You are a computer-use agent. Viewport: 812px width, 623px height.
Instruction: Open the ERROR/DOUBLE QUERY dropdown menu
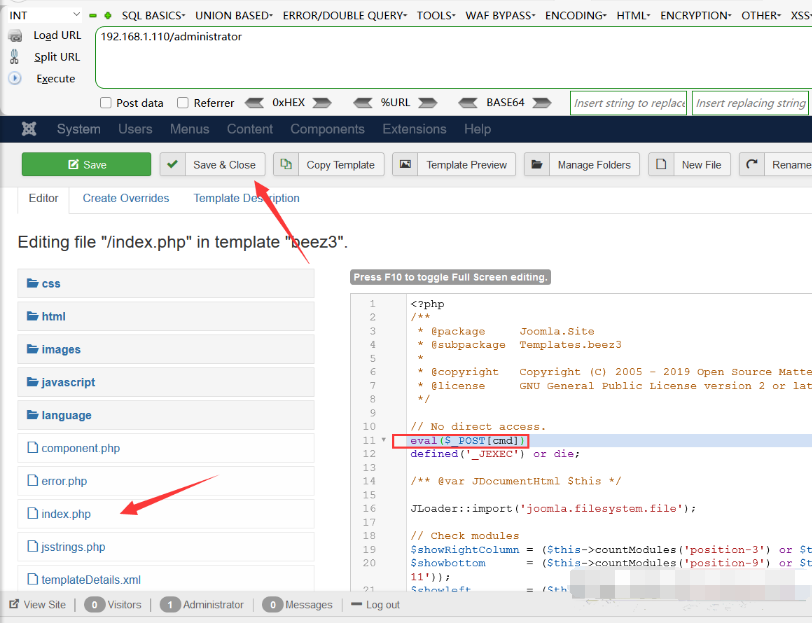point(345,16)
